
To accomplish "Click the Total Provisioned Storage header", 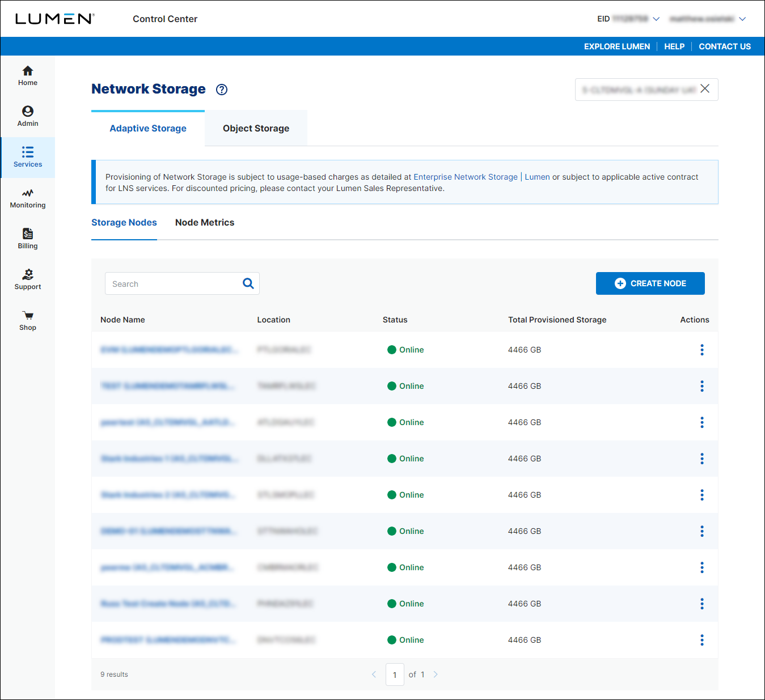I will pyautogui.click(x=557, y=320).
